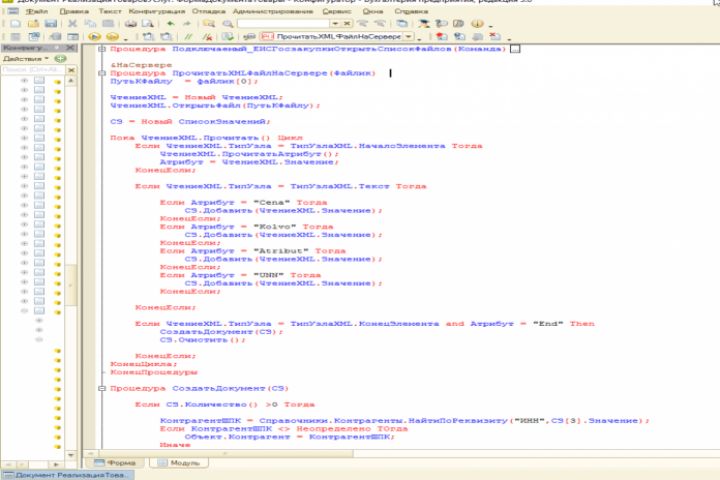Click the green plus icon beside Действия

[x=60, y=59]
